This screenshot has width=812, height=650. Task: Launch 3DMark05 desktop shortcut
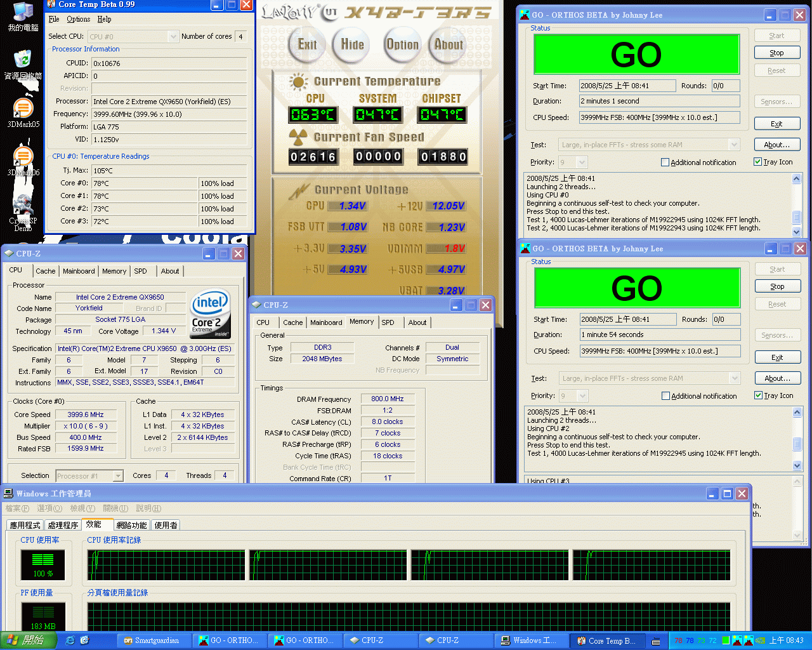pyautogui.click(x=23, y=113)
